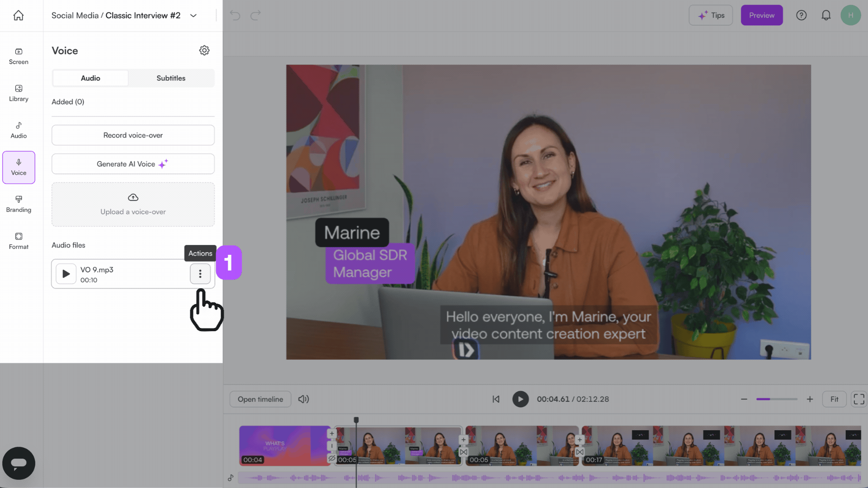Viewport: 868px width, 488px height.
Task: Open the Branding panel in sidebar
Action: pyautogui.click(x=19, y=204)
